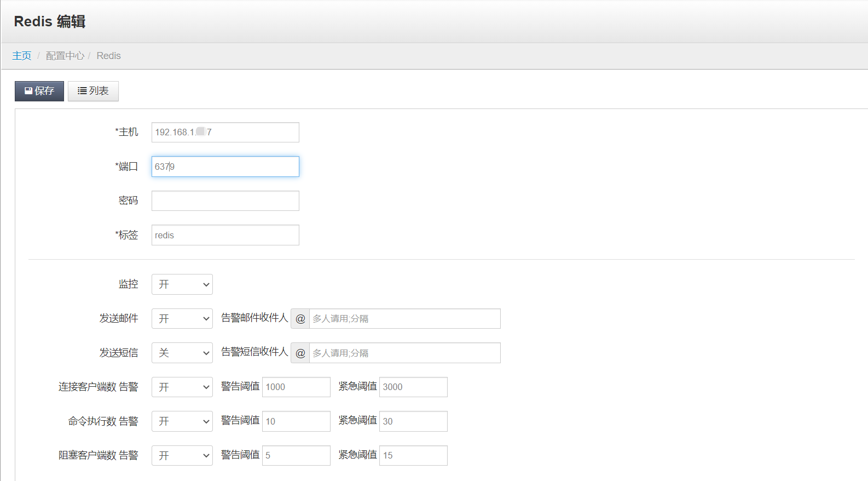Focus the 主机 host input field
The width and height of the screenshot is (868, 481).
[x=225, y=132]
